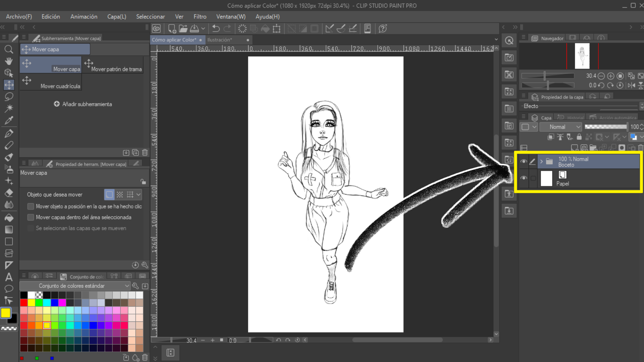Open the Filtro menu
644x362 pixels.
200,16
